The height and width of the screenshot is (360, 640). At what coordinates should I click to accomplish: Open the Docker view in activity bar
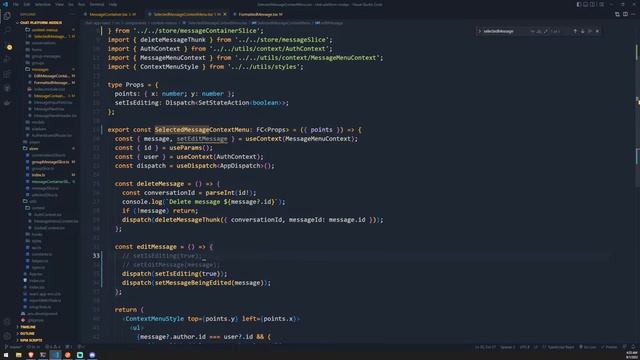7,103
